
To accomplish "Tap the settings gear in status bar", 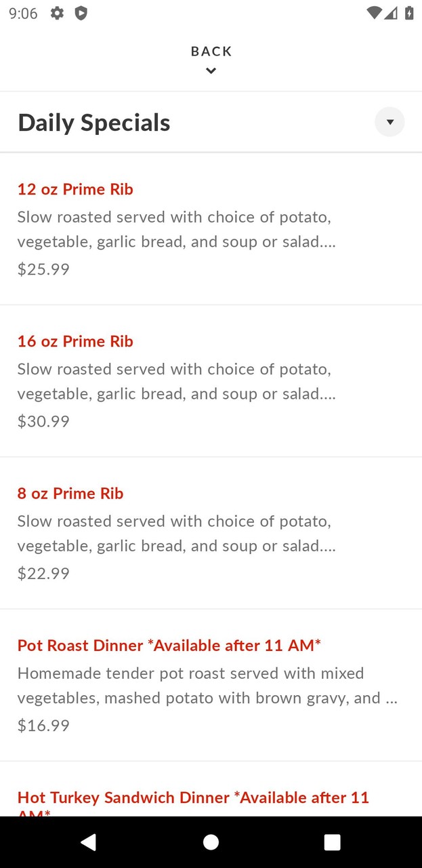I will [x=58, y=13].
